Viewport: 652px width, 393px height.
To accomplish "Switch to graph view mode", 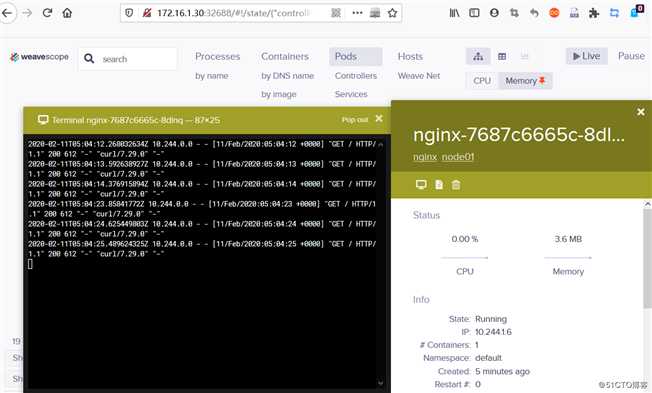I will 478,57.
